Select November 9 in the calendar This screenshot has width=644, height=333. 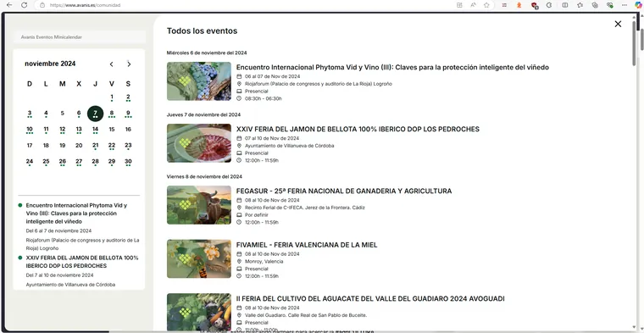(128, 114)
